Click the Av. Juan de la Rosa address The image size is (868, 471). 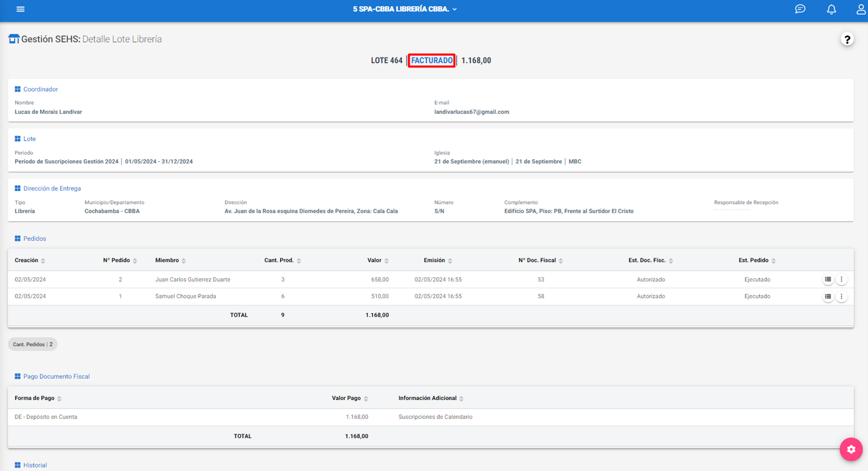tap(311, 211)
